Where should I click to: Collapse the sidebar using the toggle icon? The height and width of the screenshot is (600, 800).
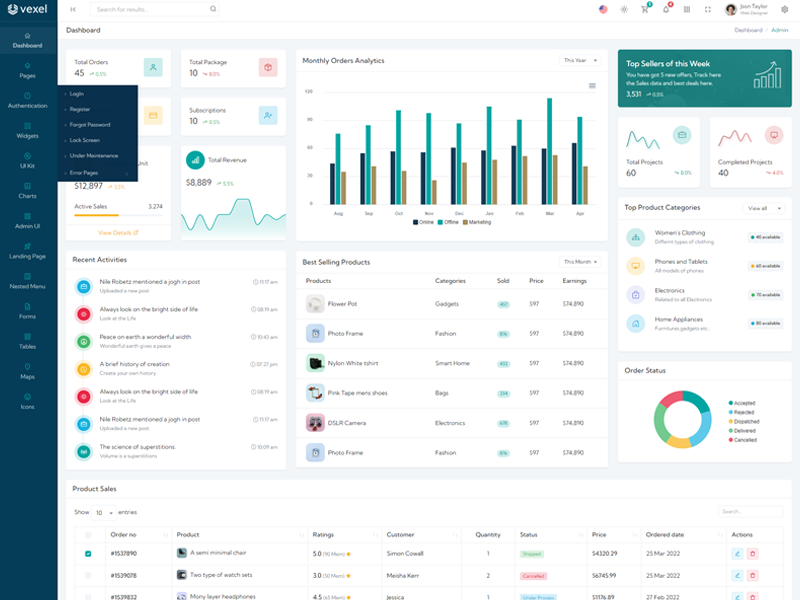pyautogui.click(x=73, y=9)
